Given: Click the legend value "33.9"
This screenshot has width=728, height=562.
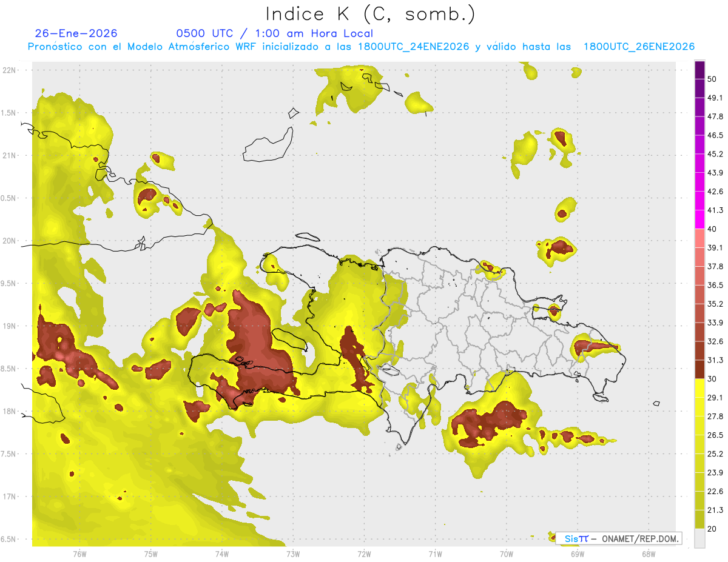Looking at the screenshot, I should tap(715, 323).
